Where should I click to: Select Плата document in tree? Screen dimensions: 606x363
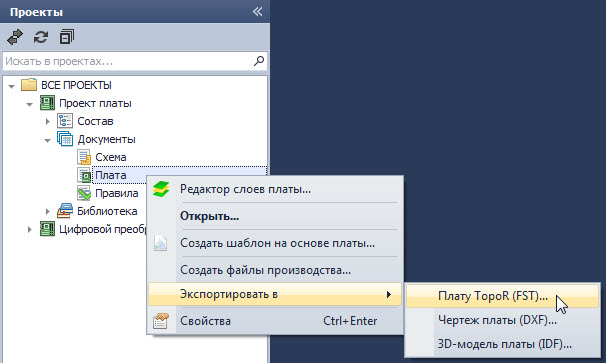pos(111,175)
